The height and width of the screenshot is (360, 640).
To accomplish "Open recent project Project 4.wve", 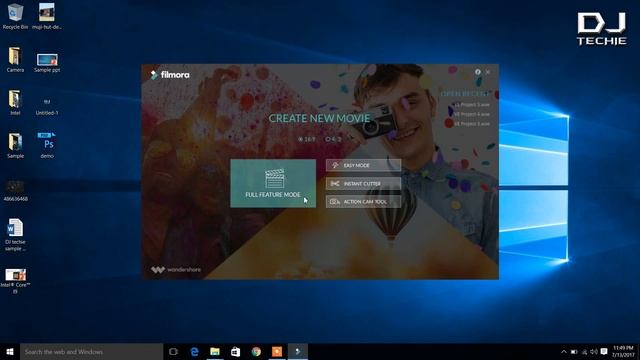I will click(x=471, y=114).
